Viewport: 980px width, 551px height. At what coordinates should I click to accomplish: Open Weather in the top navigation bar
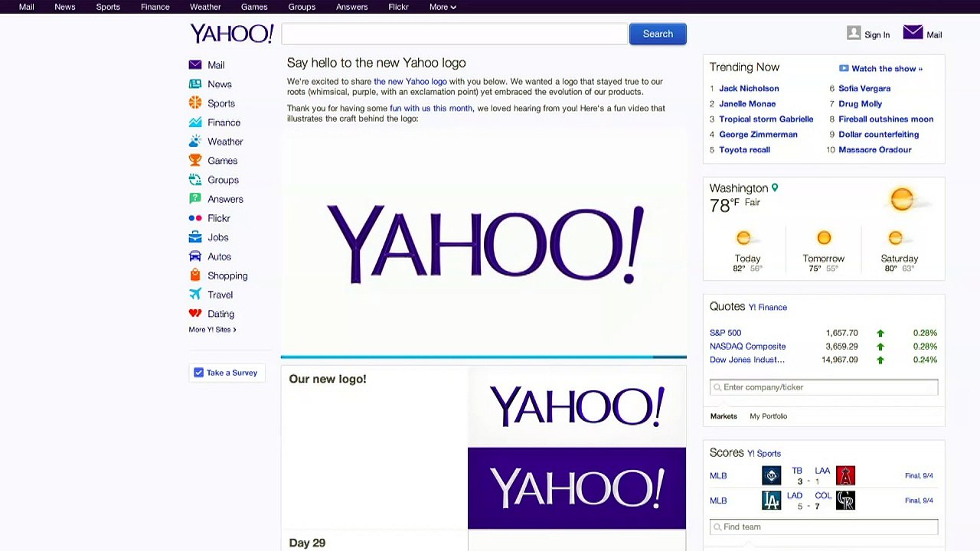pos(205,7)
